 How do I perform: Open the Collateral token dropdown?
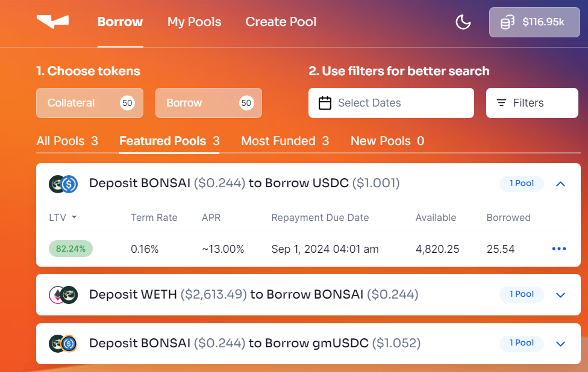(90, 103)
